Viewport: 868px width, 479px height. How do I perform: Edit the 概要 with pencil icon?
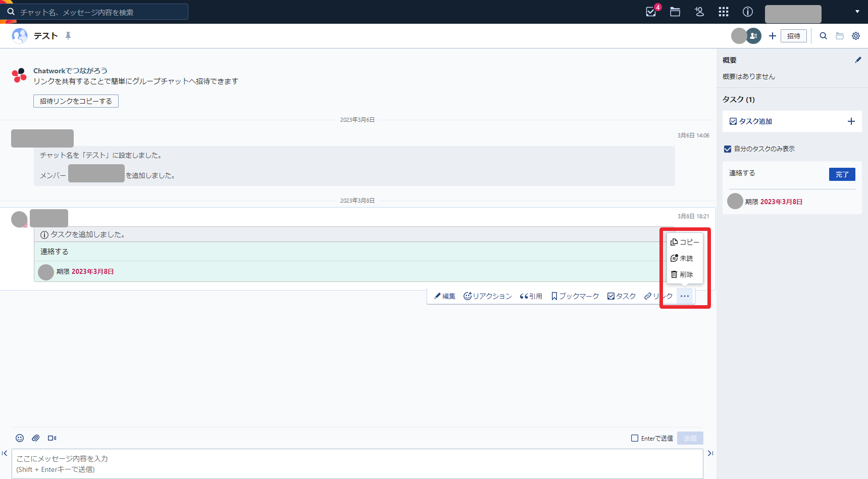[857, 60]
